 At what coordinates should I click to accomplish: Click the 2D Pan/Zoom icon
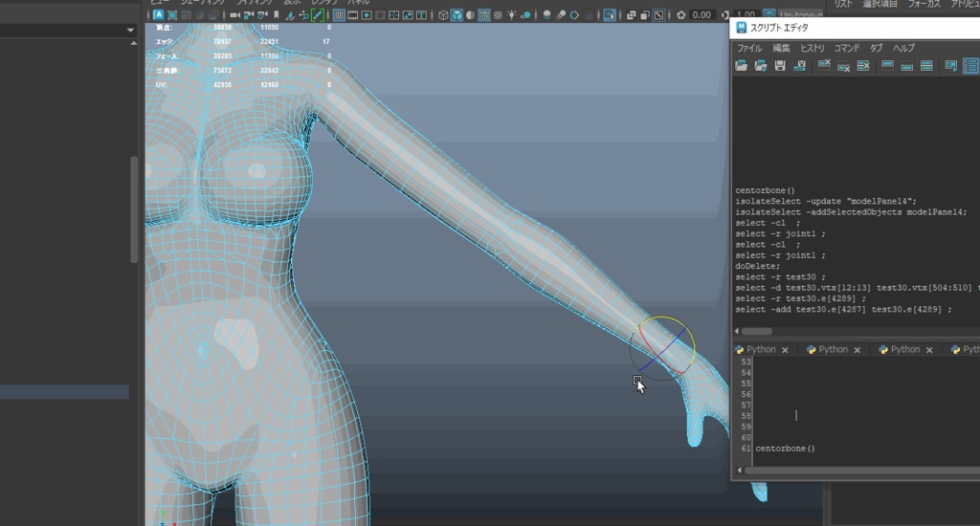point(303,15)
